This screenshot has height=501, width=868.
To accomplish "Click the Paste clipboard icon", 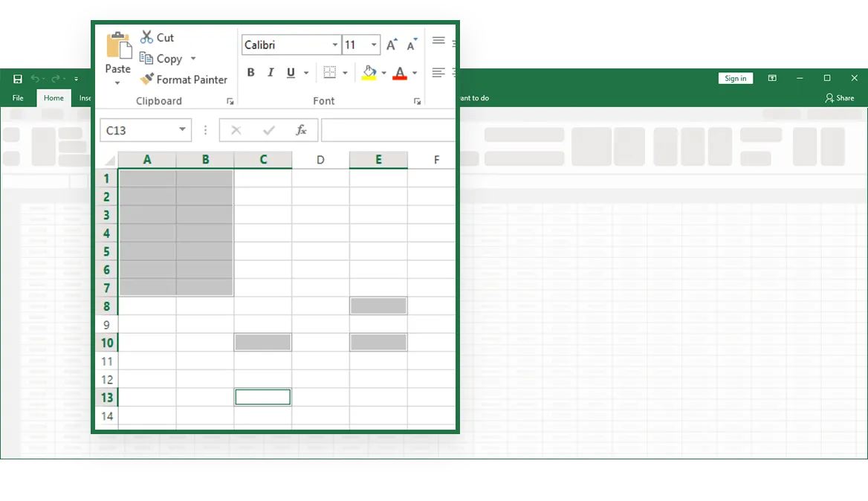I will (x=118, y=46).
